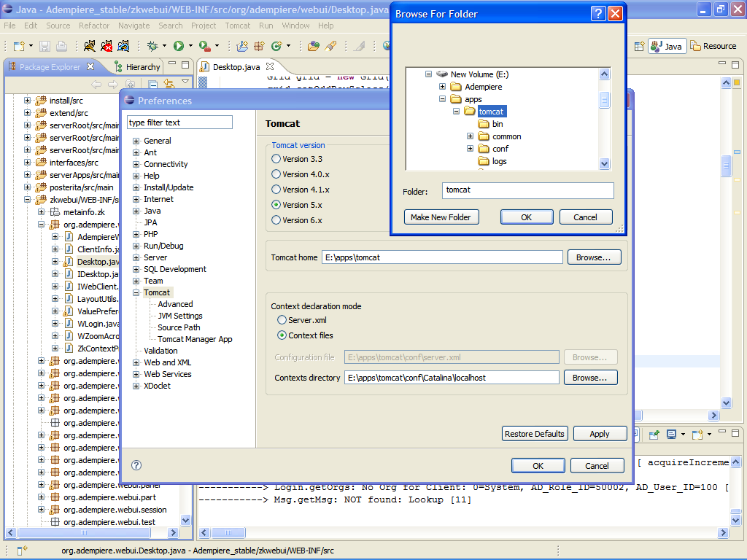The image size is (747, 560).
Task: Select Tomcat Version 4.1.x radio button
Action: tap(276, 189)
